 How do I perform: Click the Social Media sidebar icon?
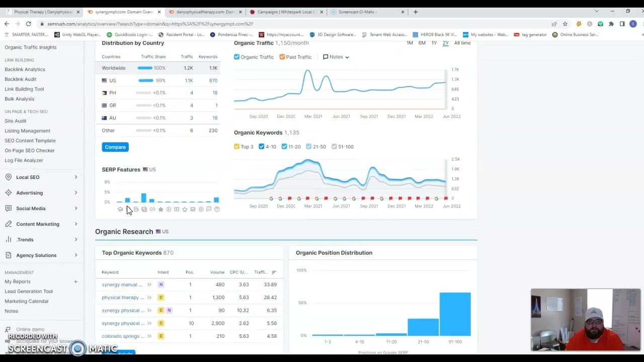click(8, 208)
